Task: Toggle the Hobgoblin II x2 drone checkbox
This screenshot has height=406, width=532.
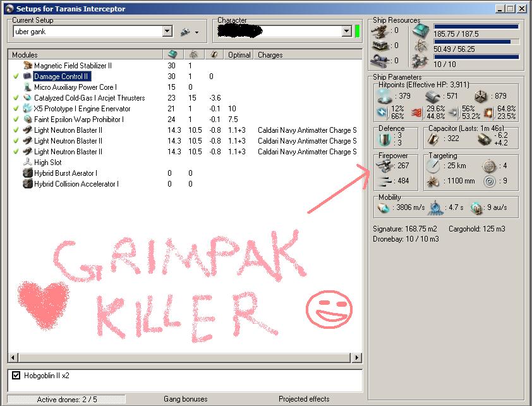Action: tap(16, 376)
